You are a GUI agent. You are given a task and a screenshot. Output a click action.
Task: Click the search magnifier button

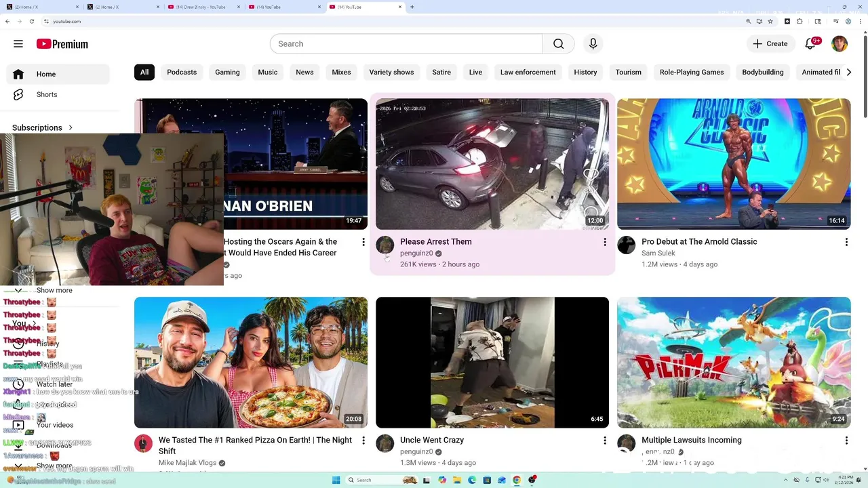558,44
